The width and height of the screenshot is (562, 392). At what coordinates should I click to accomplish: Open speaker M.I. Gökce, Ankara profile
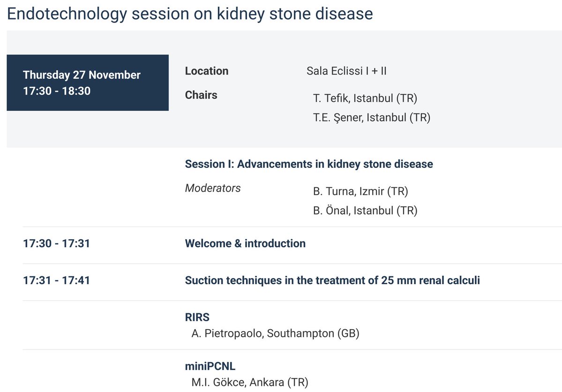point(249,383)
